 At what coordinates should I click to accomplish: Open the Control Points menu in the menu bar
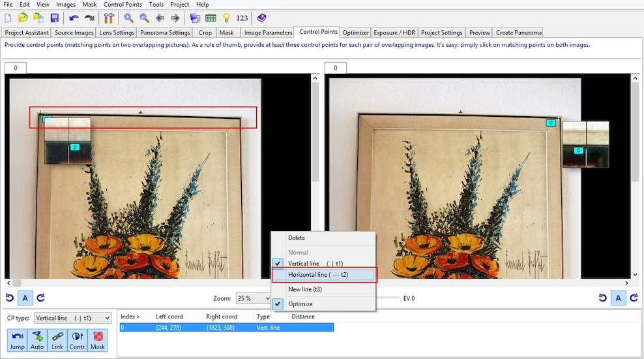pyautogui.click(x=123, y=5)
